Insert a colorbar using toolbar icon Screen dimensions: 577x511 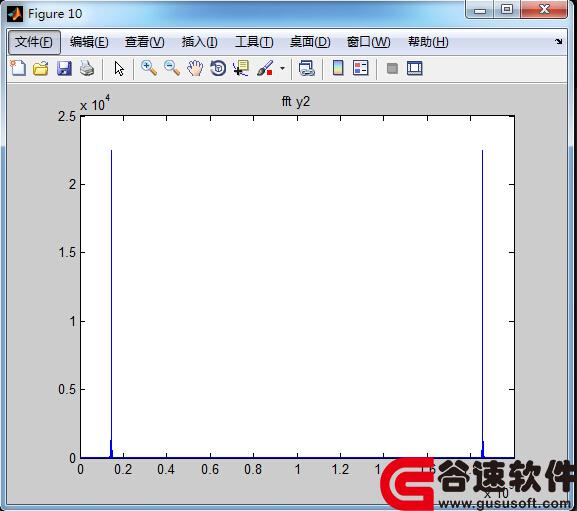(338, 68)
